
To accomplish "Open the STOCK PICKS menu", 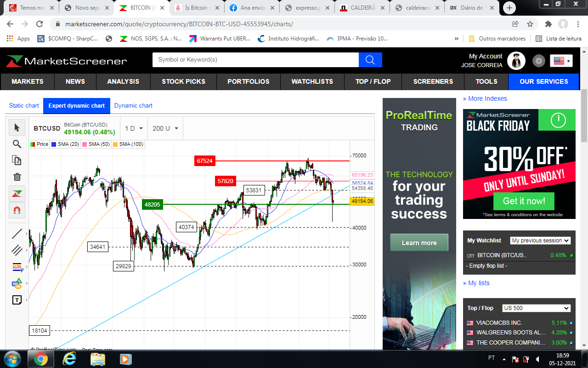I will [x=183, y=81].
